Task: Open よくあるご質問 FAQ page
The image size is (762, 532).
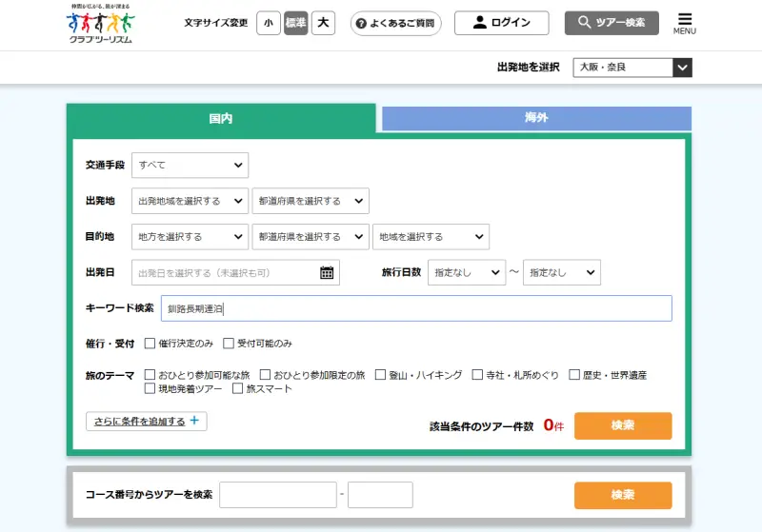Action: click(395, 23)
